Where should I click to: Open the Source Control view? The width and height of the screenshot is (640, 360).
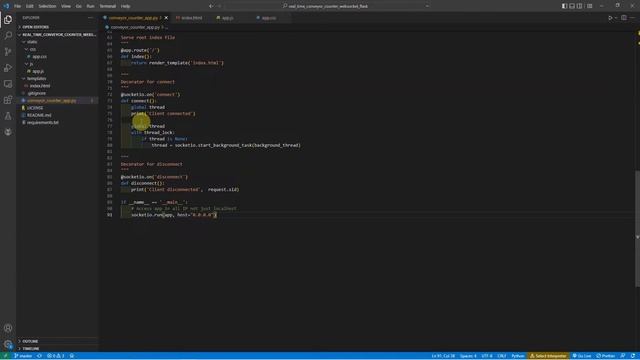(x=8, y=52)
